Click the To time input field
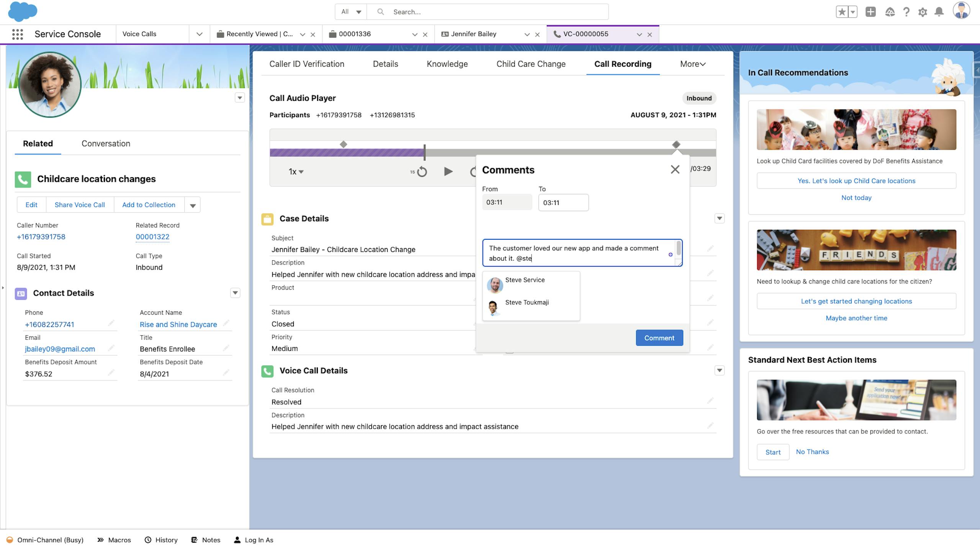The height and width of the screenshot is (549, 980). click(563, 203)
